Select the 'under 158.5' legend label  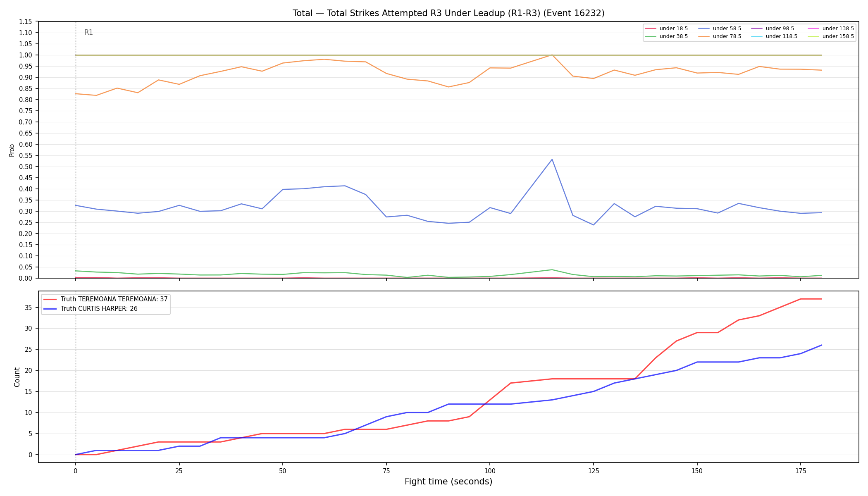[x=838, y=36]
